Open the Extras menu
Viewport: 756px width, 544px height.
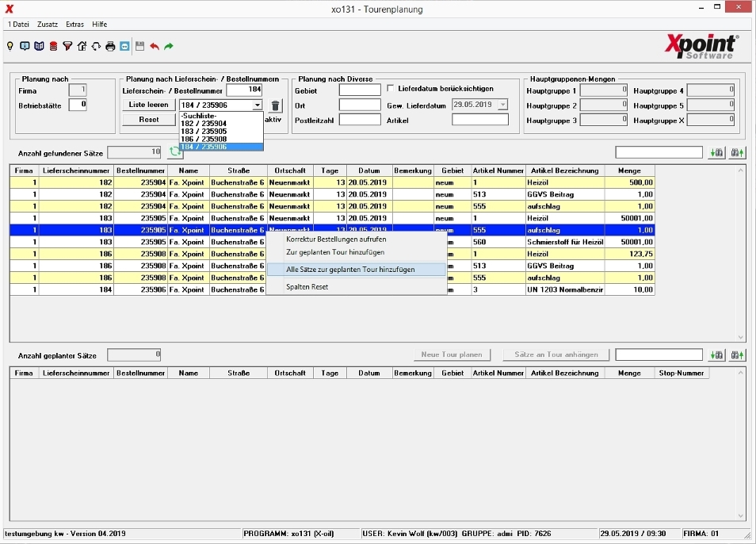[74, 24]
